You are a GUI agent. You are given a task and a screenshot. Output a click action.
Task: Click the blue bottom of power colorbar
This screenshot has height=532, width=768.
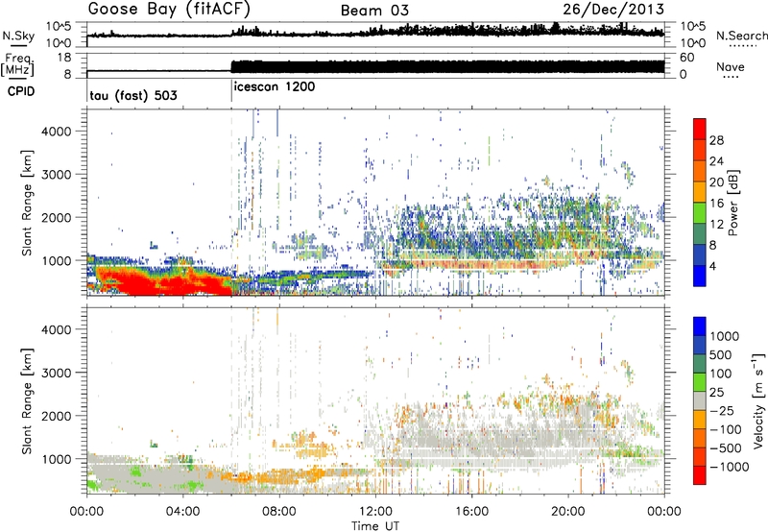click(700, 277)
